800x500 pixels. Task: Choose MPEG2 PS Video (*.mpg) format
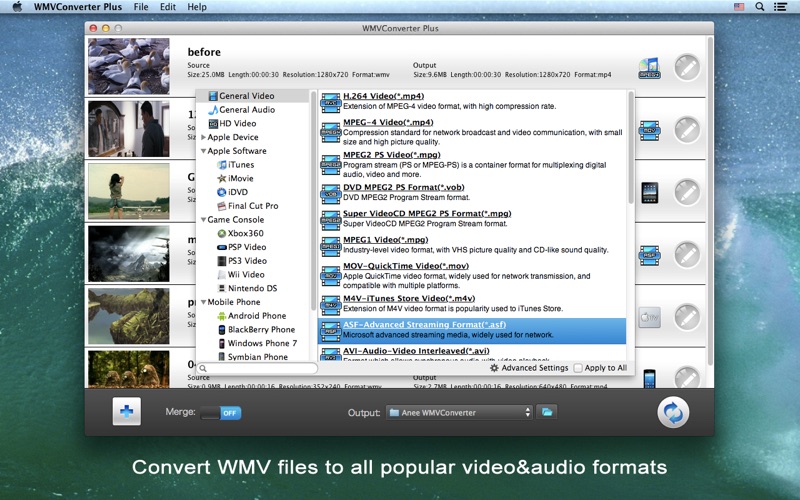tap(472, 164)
